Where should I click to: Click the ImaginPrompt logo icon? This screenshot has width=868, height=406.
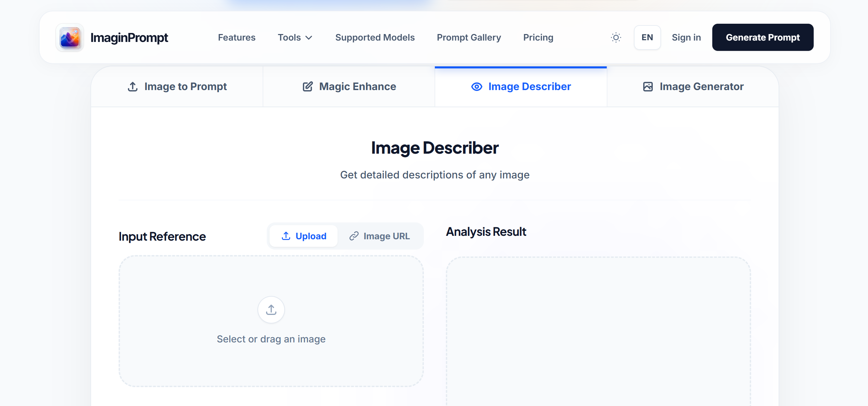click(x=70, y=37)
